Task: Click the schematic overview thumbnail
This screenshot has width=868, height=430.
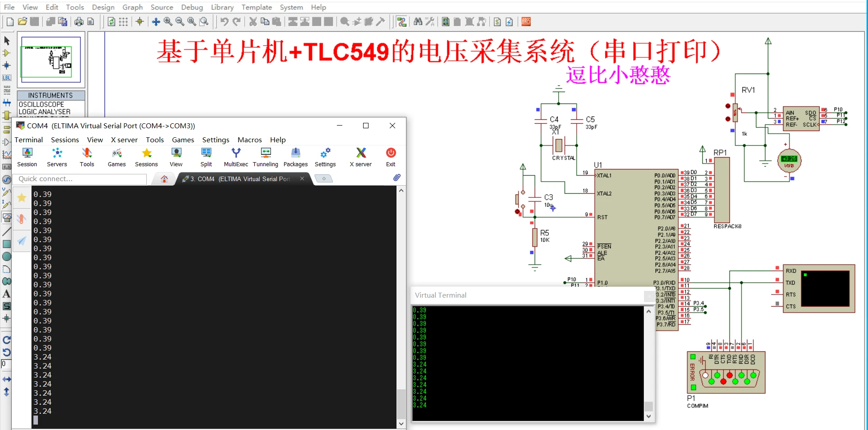Action: 51,60
